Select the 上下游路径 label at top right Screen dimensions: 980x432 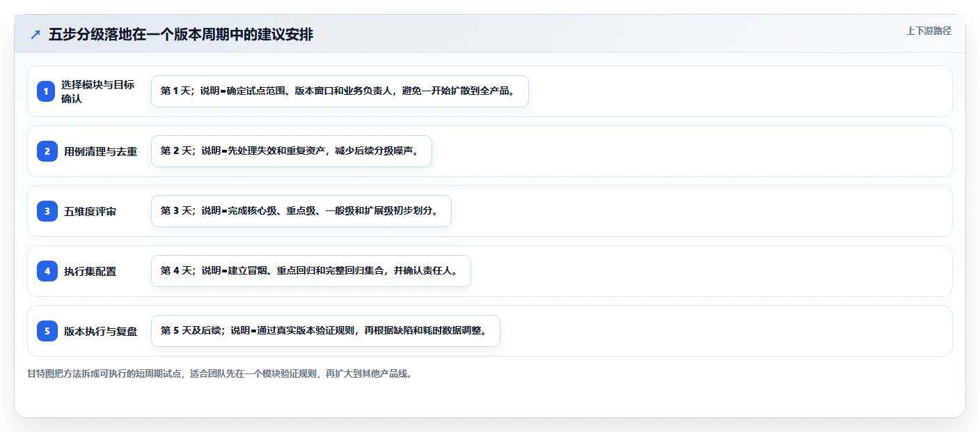[928, 31]
